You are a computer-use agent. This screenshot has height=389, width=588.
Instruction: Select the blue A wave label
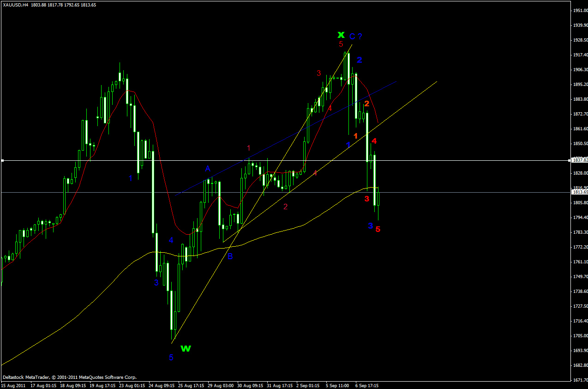tap(208, 168)
